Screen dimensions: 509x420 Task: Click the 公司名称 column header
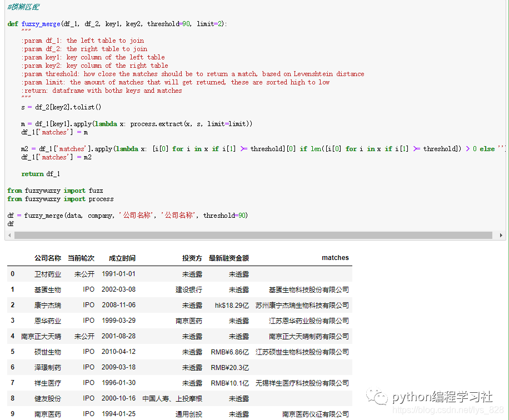coord(48,258)
